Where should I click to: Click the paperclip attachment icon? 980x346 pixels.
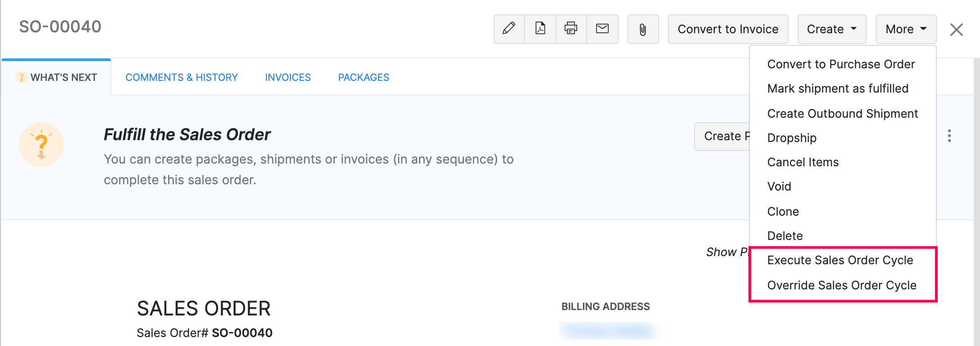[x=643, y=29]
